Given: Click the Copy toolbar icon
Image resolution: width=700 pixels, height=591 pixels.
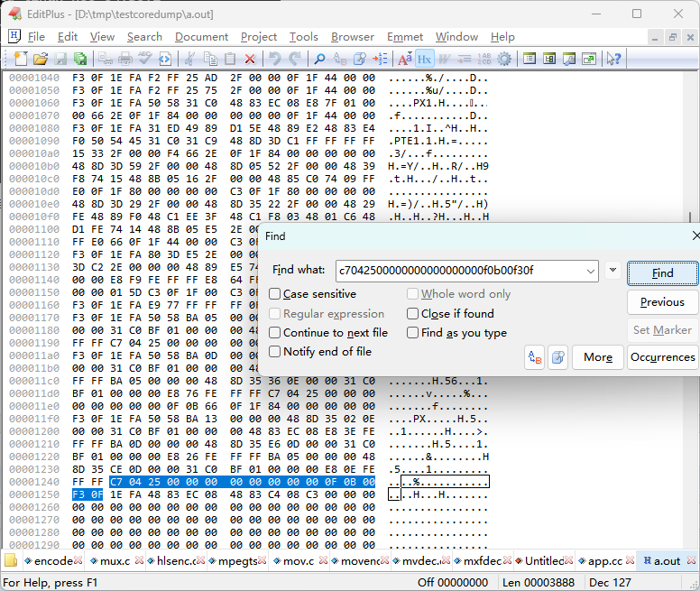Looking at the screenshot, I should click(210, 59).
